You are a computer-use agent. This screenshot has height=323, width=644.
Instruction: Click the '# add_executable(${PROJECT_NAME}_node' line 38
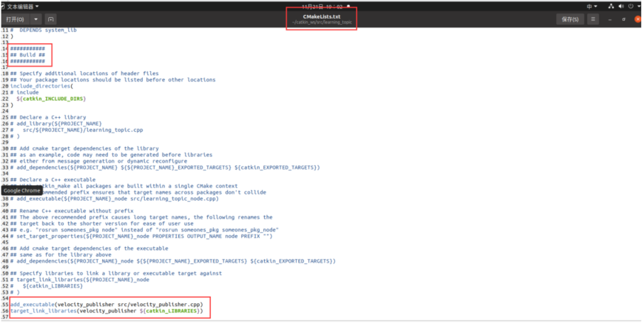[114, 199]
